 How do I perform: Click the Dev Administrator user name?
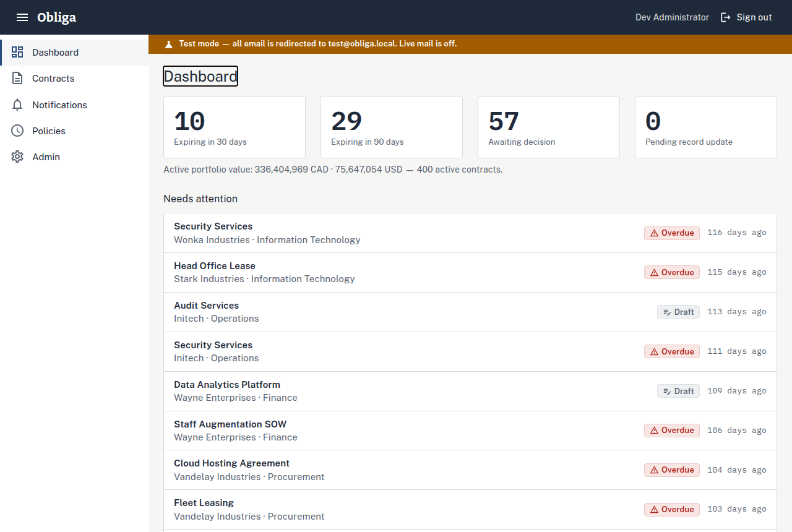[x=672, y=17]
